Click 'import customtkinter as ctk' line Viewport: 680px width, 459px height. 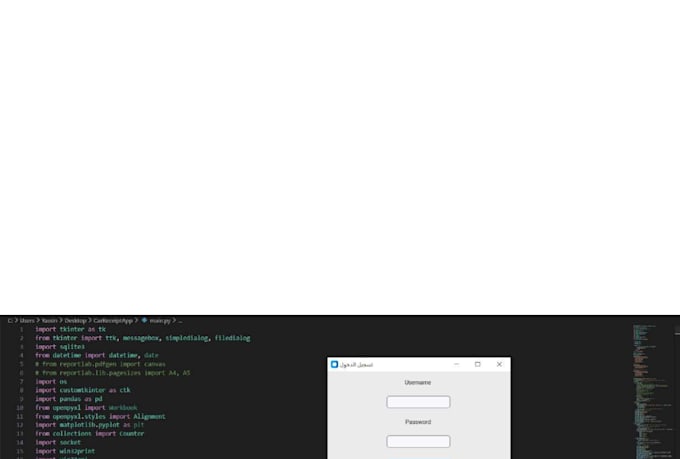(83, 390)
